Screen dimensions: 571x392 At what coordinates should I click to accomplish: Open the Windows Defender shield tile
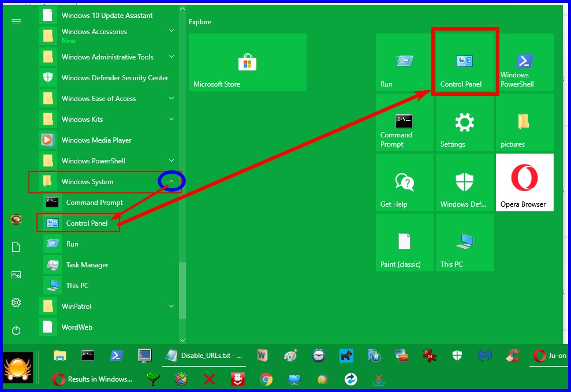tap(465, 182)
